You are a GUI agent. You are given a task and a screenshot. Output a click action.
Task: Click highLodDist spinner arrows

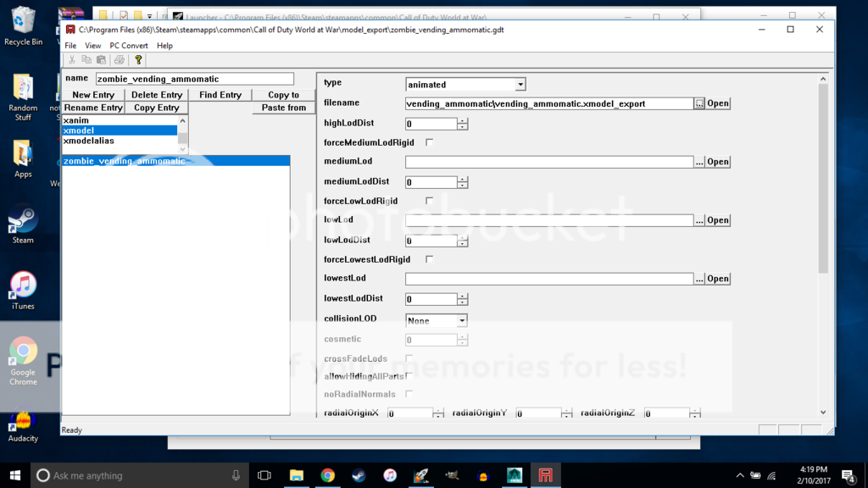point(463,124)
